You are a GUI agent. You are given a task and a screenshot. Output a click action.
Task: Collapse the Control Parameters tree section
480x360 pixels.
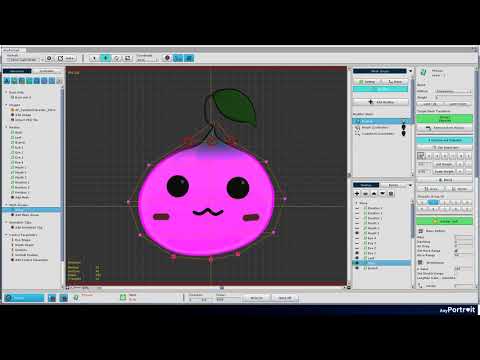coord(6,235)
